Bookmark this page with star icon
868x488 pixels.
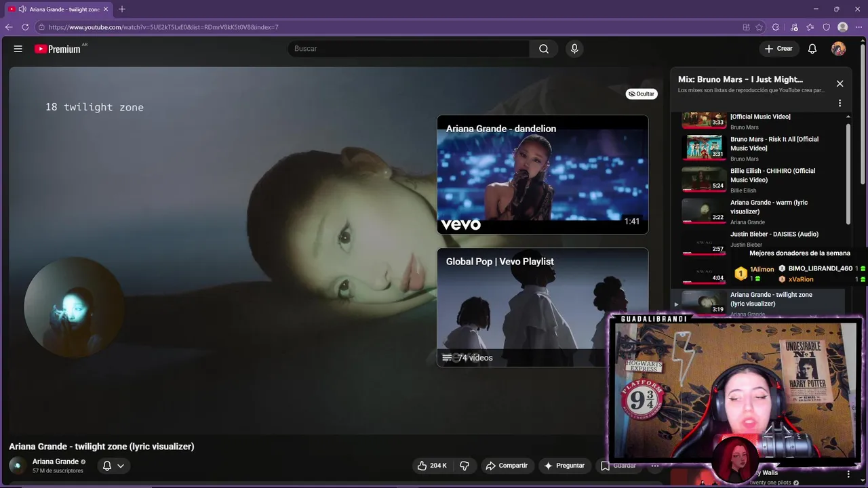pos(759,27)
